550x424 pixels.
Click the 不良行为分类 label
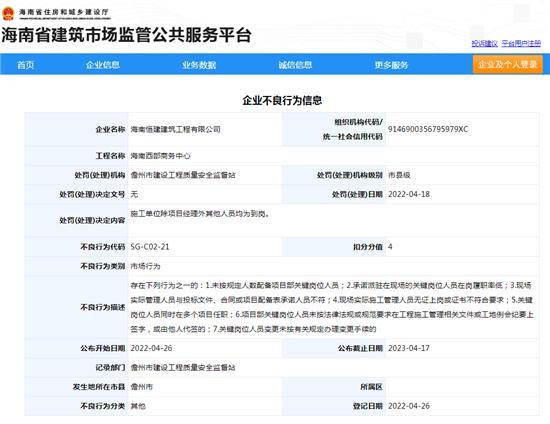[x=102, y=406]
